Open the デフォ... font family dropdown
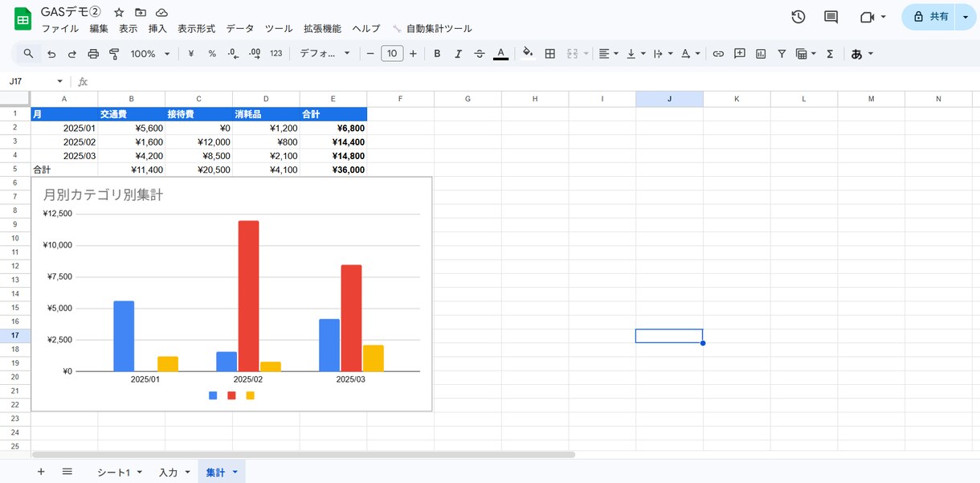980x483 pixels. click(325, 54)
